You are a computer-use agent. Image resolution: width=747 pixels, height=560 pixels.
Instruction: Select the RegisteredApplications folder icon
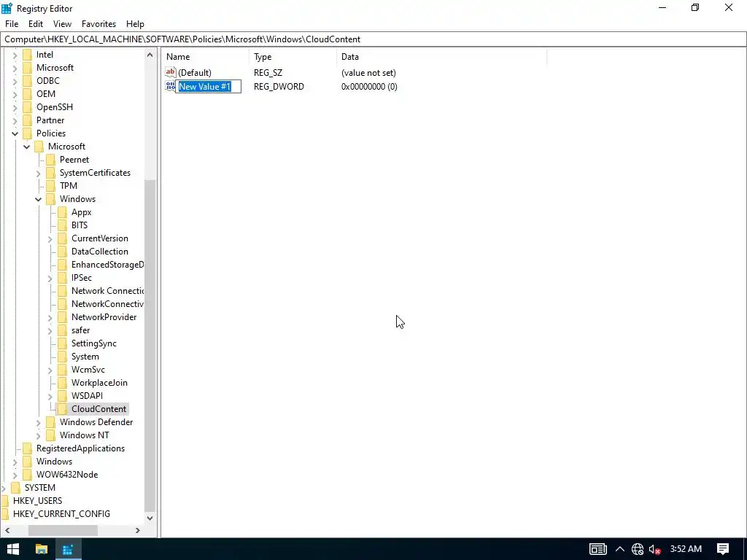28,448
